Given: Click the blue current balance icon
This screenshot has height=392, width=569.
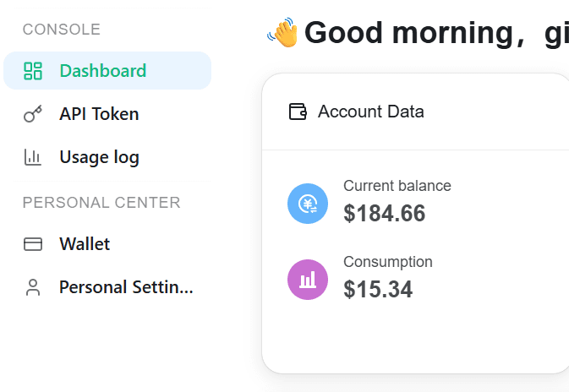Looking at the screenshot, I should coord(308,204).
